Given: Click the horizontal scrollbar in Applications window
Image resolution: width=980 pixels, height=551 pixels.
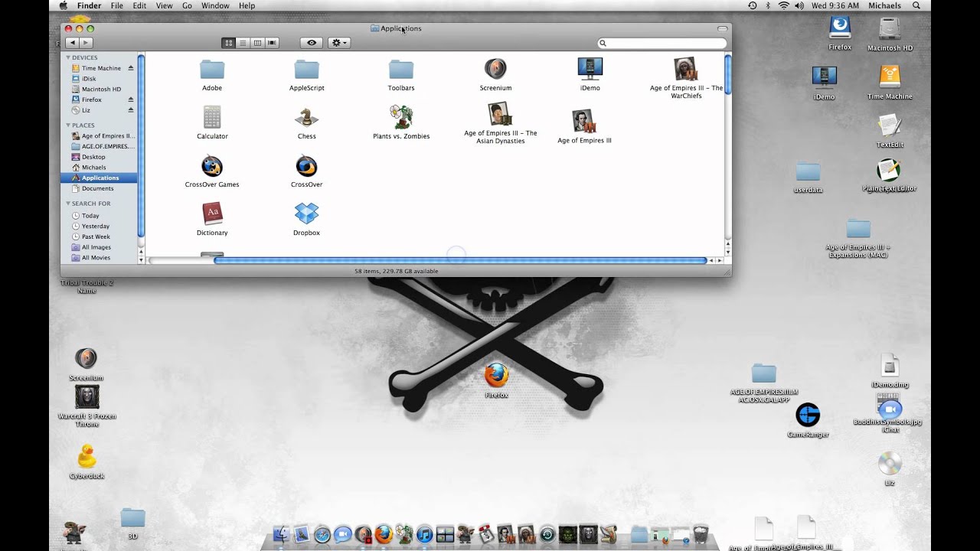Looking at the screenshot, I should click(459, 261).
